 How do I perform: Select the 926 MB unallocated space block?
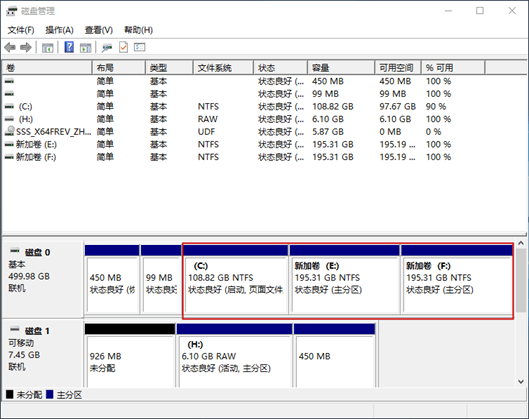[130, 356]
